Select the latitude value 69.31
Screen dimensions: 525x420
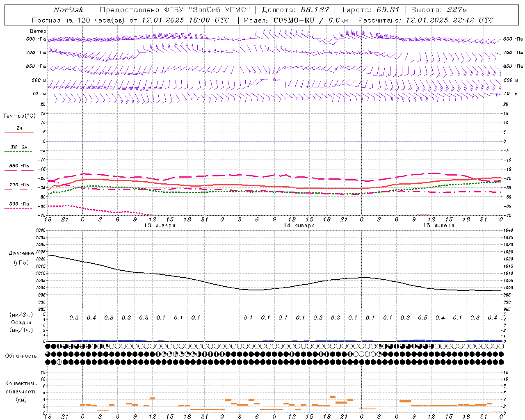coord(388,10)
